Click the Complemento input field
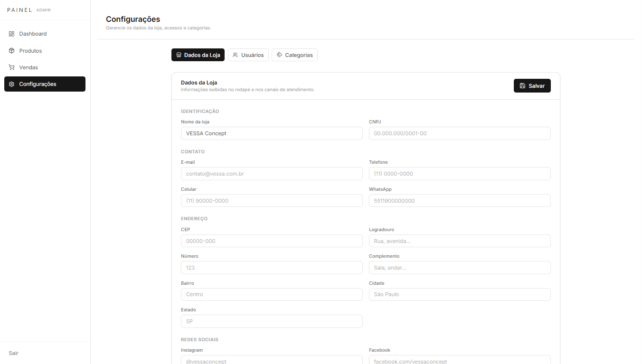 (460, 268)
